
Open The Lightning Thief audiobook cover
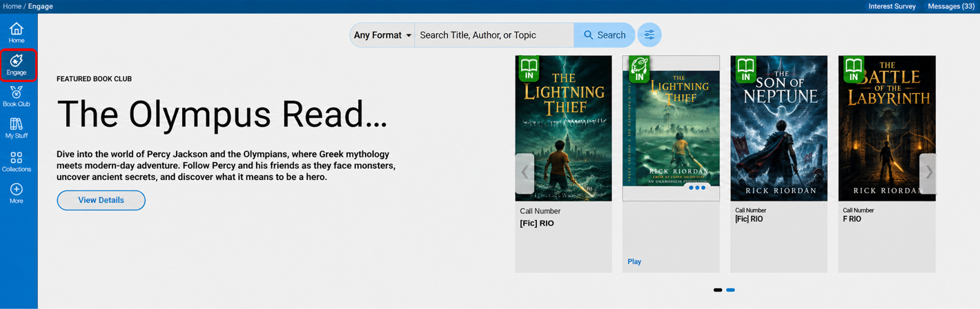671,129
